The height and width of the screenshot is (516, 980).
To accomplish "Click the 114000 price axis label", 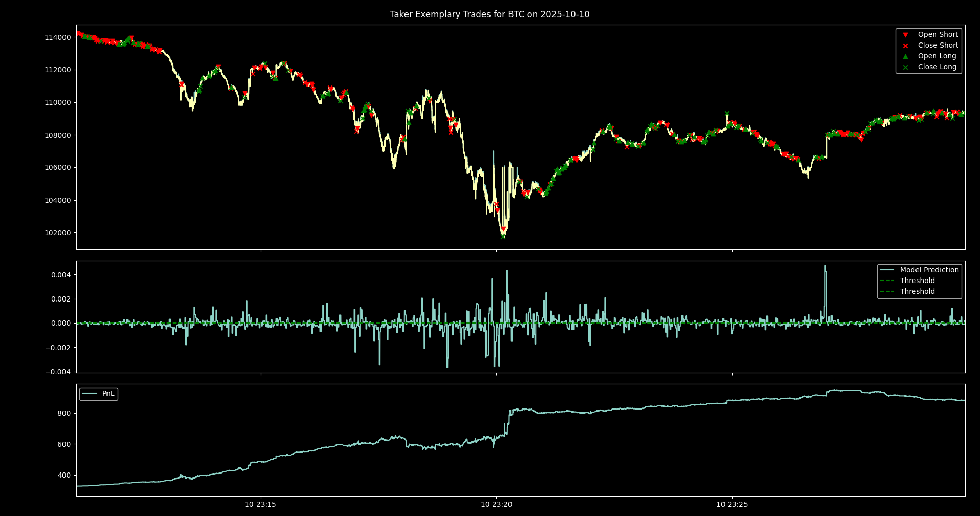I will 57,37.
